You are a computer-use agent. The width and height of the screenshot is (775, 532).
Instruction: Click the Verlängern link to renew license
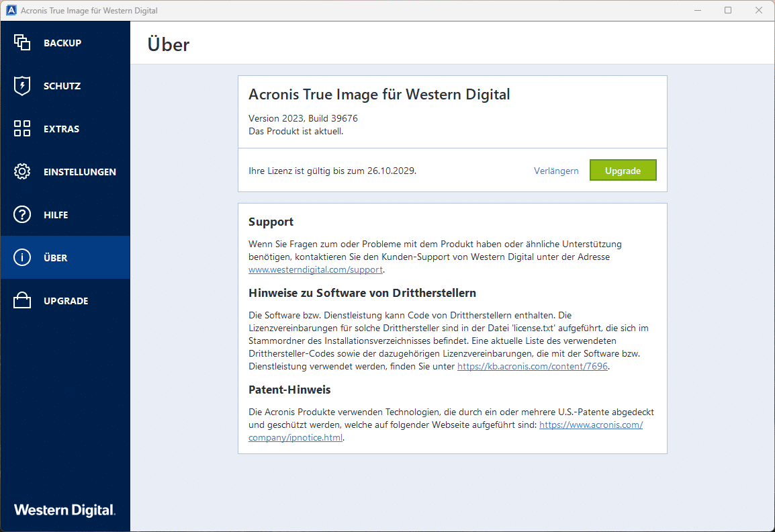556,171
